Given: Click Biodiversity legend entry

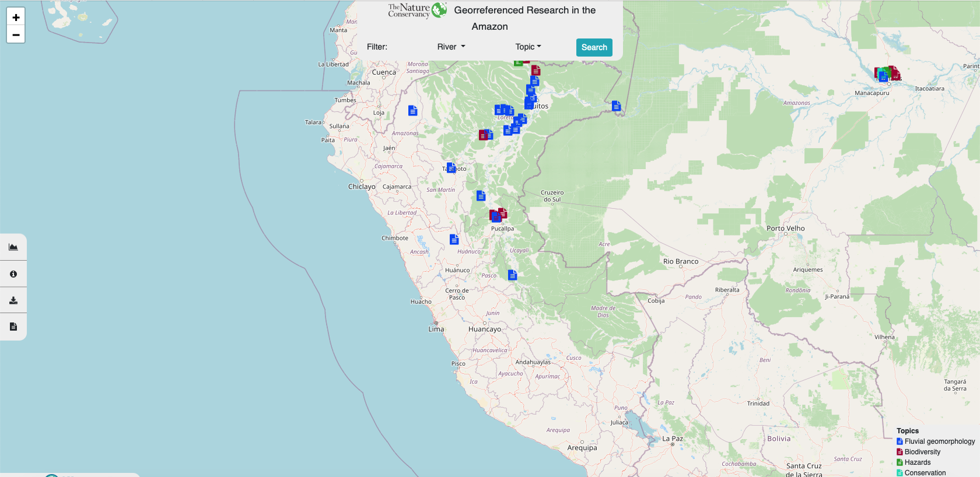Looking at the screenshot, I should point(922,452).
